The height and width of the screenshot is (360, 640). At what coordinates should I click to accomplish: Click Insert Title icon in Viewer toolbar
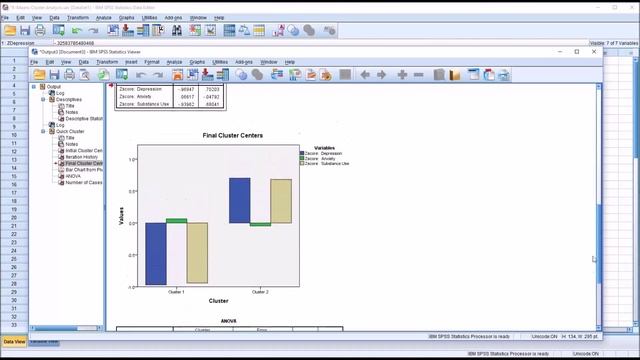pyautogui.click(x=489, y=75)
